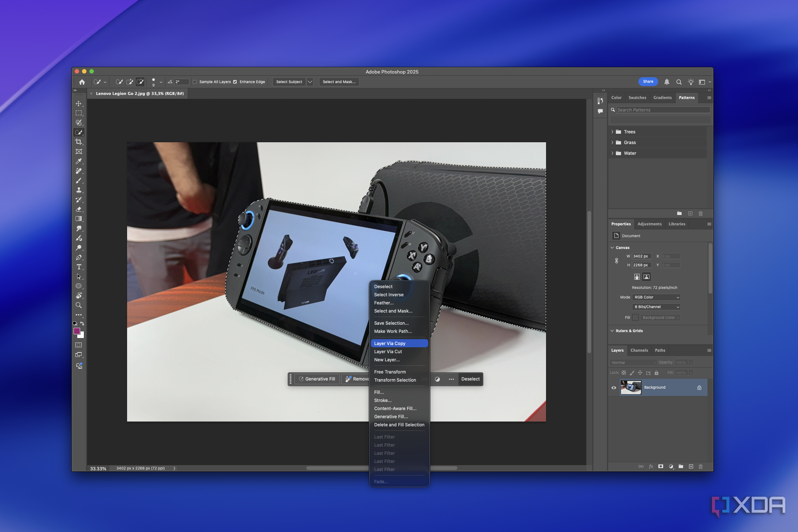Image resolution: width=798 pixels, height=532 pixels.
Task: Open the background color swatch
Action: pyautogui.click(x=82, y=336)
